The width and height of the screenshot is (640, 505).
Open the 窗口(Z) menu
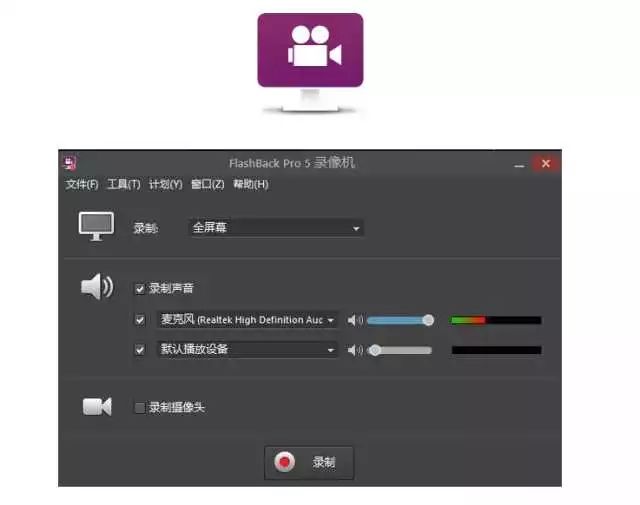(x=208, y=185)
